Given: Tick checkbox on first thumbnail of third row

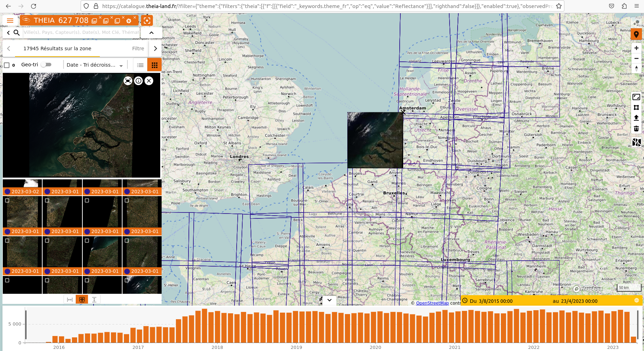Looking at the screenshot, I should [7, 240].
